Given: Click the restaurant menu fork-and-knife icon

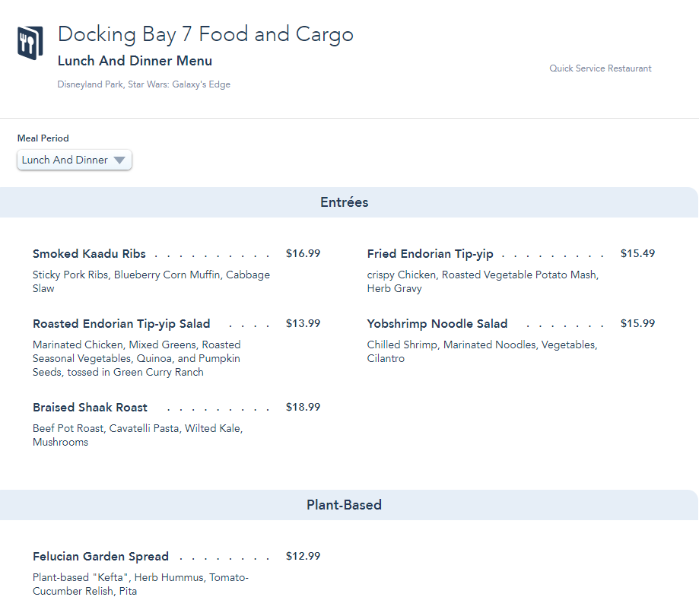Looking at the screenshot, I should click(x=30, y=42).
